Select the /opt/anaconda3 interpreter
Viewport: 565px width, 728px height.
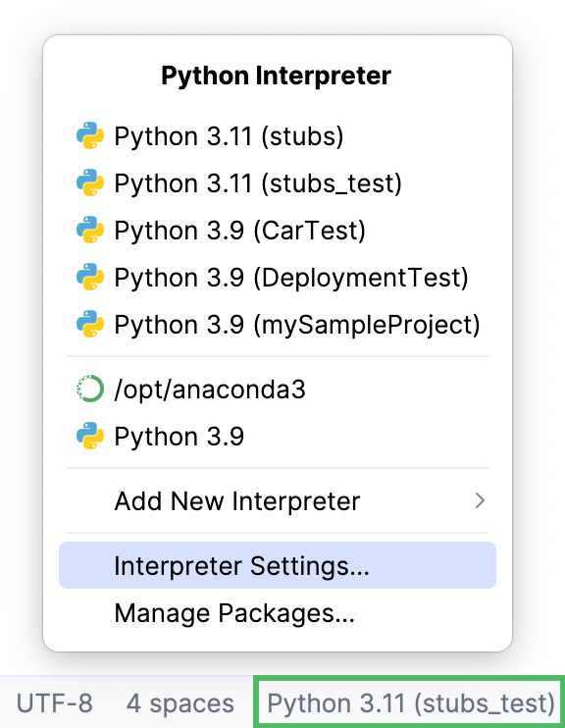tap(278, 389)
